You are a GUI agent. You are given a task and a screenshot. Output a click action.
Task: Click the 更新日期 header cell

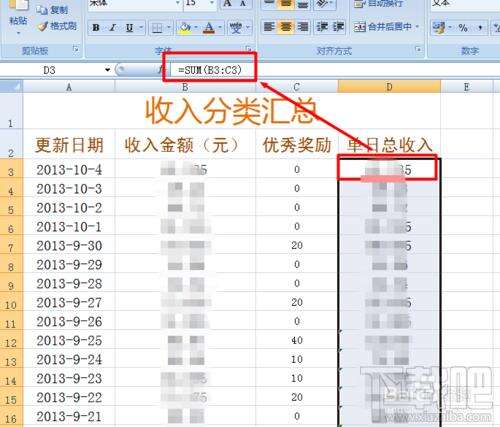pos(69,145)
